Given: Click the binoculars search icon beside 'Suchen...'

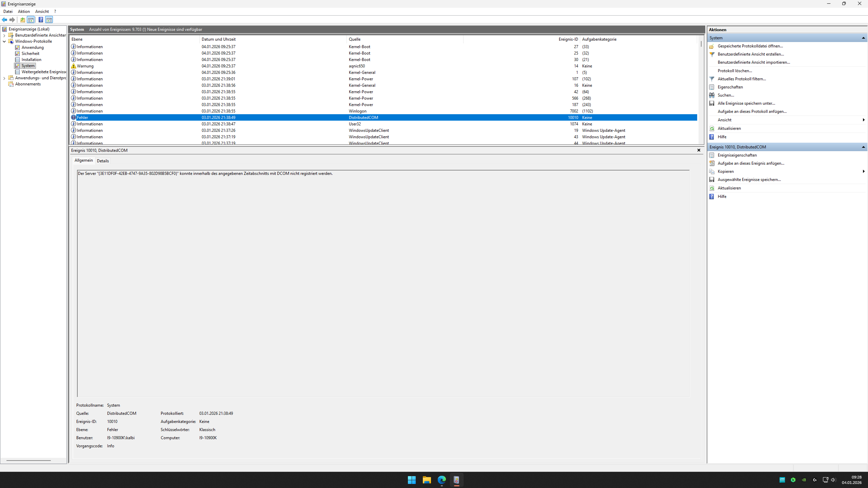Looking at the screenshot, I should (712, 95).
